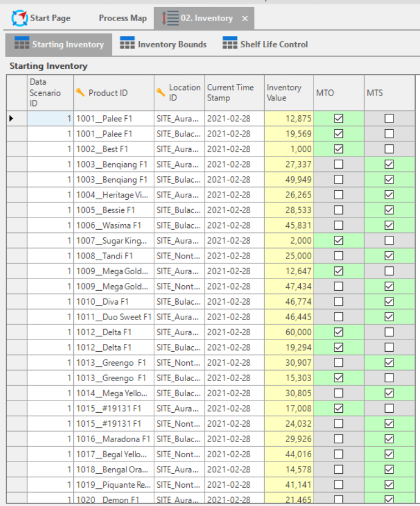Click inventory value 19,294

click(x=289, y=347)
